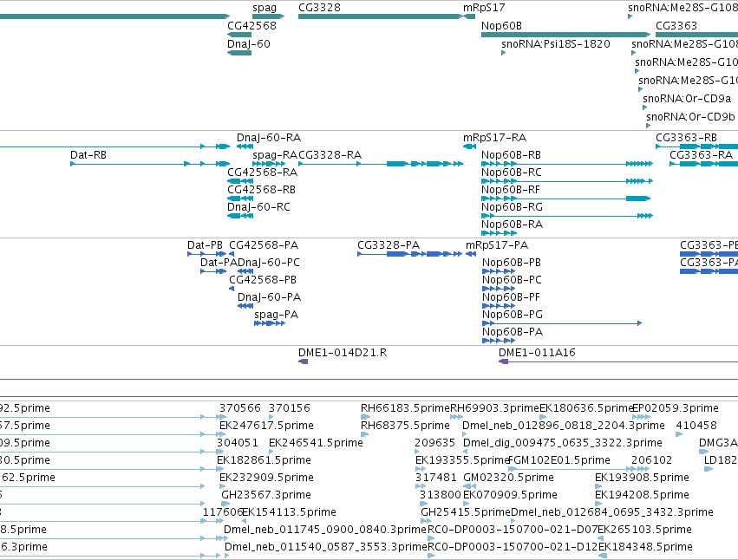Select transcript Nop60B-RF
The width and height of the screenshot is (738, 560).
510,190
